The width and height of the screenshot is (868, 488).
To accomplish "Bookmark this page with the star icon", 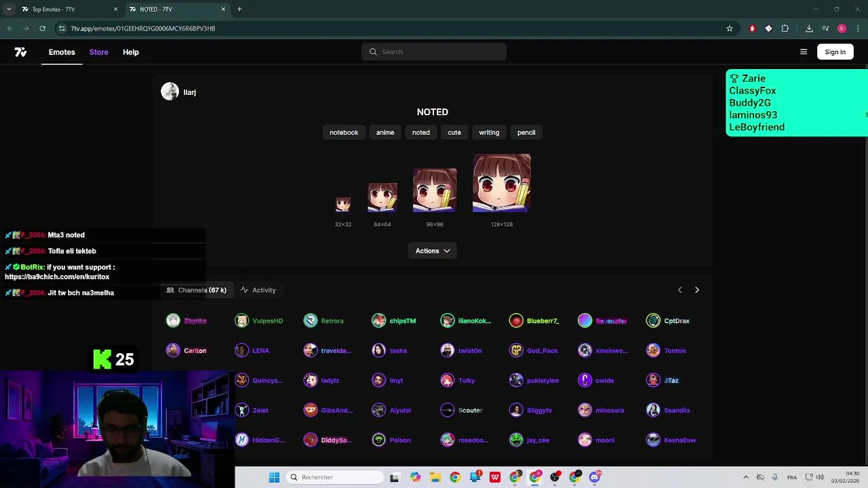I will coord(730,28).
